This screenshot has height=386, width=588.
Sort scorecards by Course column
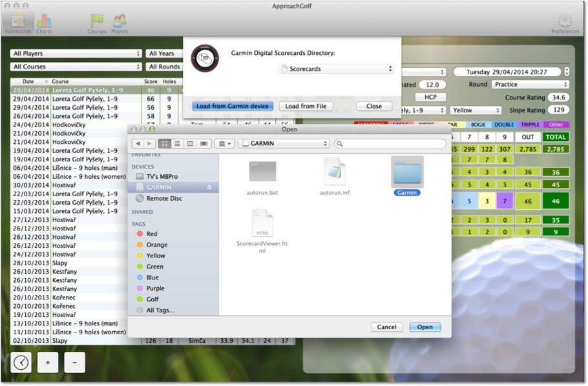[x=95, y=81]
